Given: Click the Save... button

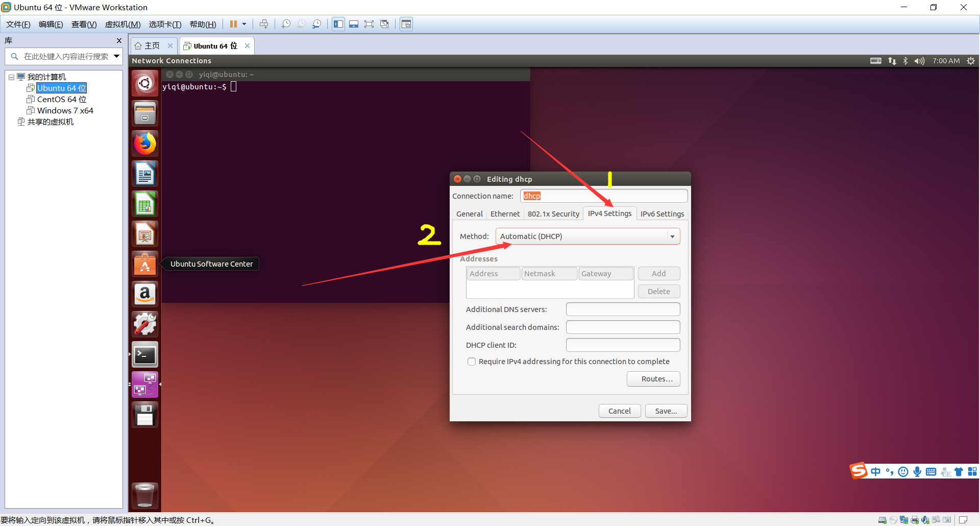Looking at the screenshot, I should [x=666, y=411].
